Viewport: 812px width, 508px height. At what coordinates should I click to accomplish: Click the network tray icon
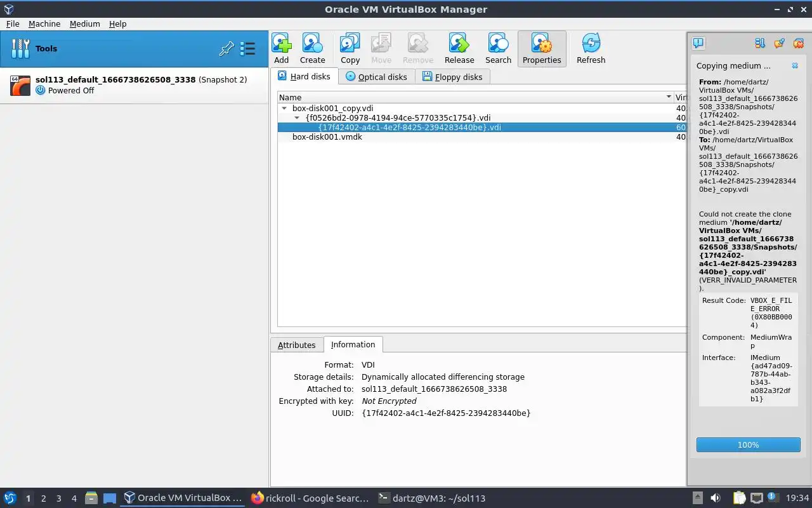tap(756, 498)
